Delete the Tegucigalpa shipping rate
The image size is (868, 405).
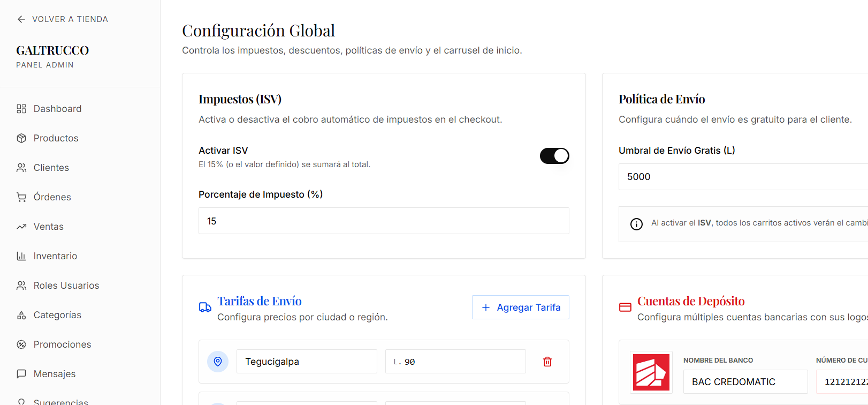(x=547, y=362)
